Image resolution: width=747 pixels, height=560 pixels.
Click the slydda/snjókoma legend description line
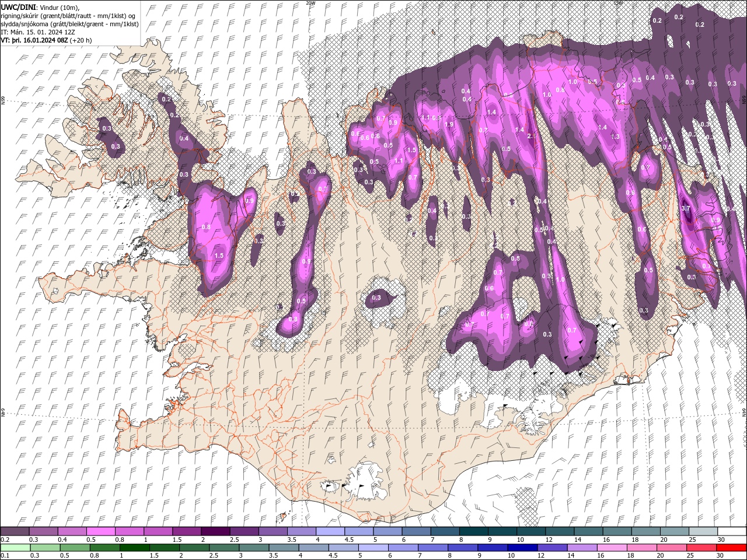[69, 23]
